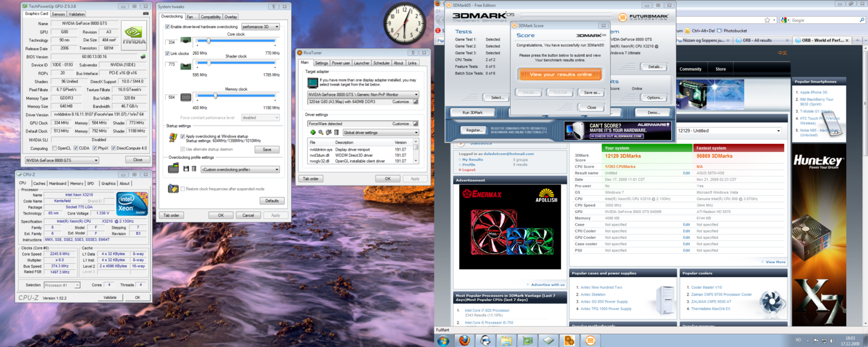Toggle OpenCL checkbox in GPU-Z
The image size is (868, 347).
tap(56, 148)
